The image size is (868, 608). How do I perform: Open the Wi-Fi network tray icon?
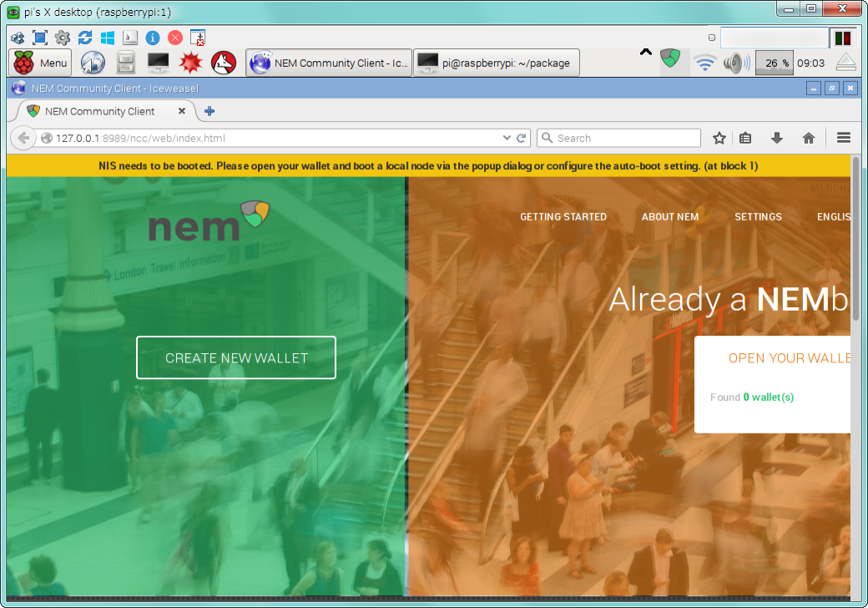tap(704, 63)
